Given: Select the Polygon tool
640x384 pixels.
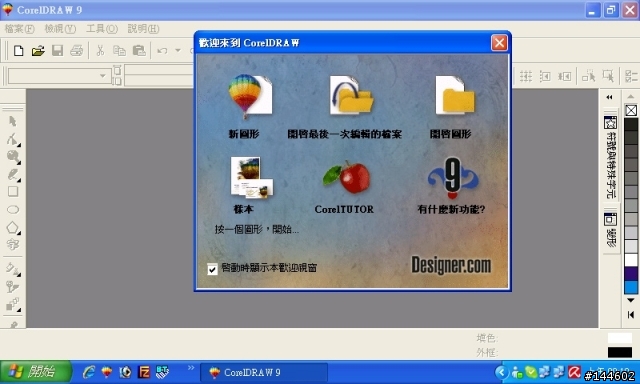Looking at the screenshot, I should coord(13,227).
